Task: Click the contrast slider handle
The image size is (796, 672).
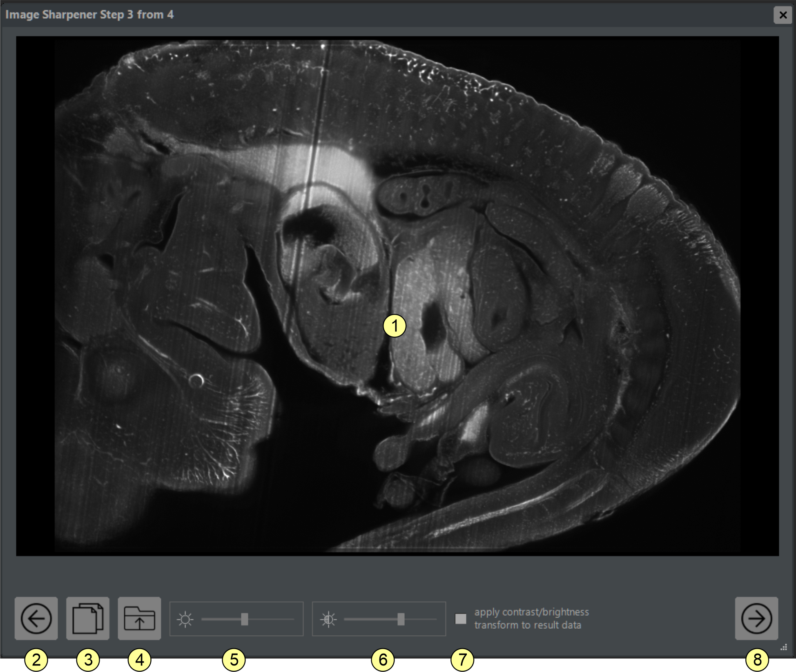Action: point(401,619)
